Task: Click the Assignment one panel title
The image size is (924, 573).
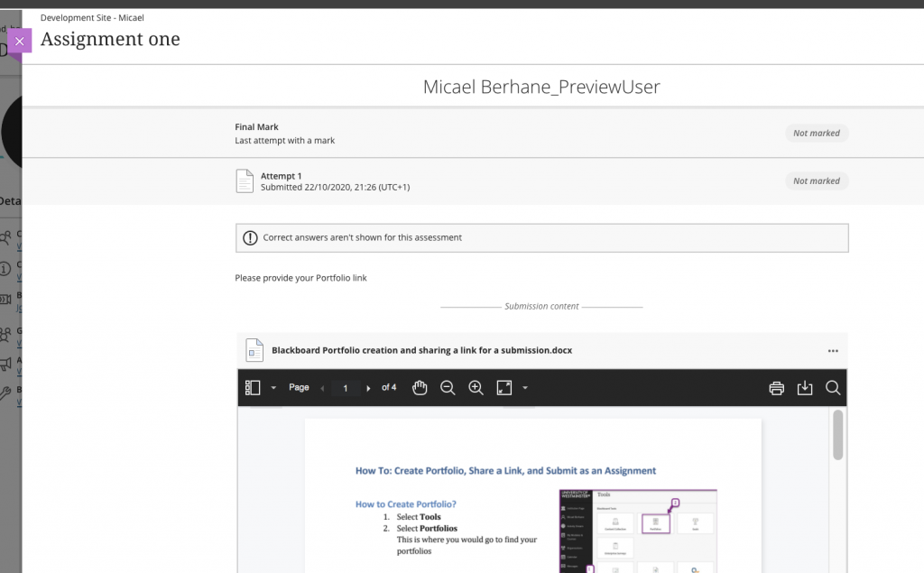Action: [x=110, y=39]
